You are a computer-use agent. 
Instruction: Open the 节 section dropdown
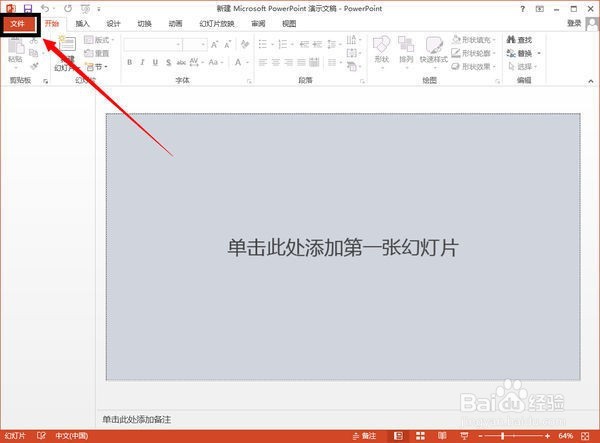pyautogui.click(x=96, y=67)
